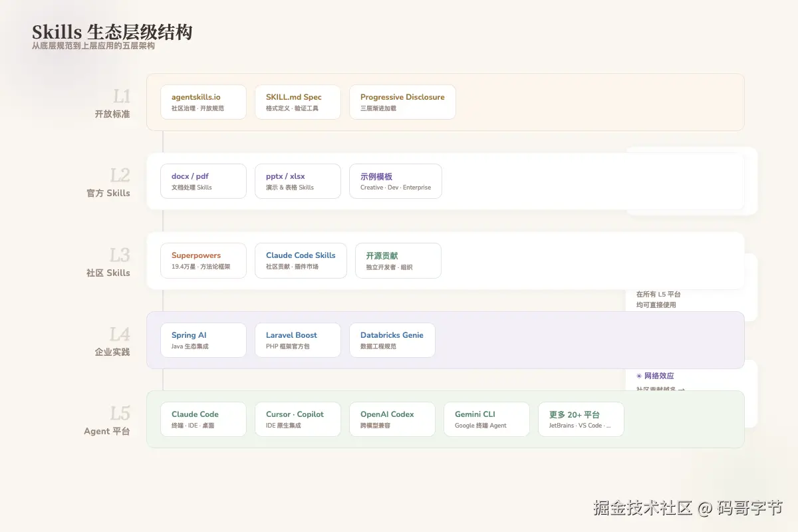Open the OpenAI Codex card
This screenshot has width=798, height=532.
[392, 419]
